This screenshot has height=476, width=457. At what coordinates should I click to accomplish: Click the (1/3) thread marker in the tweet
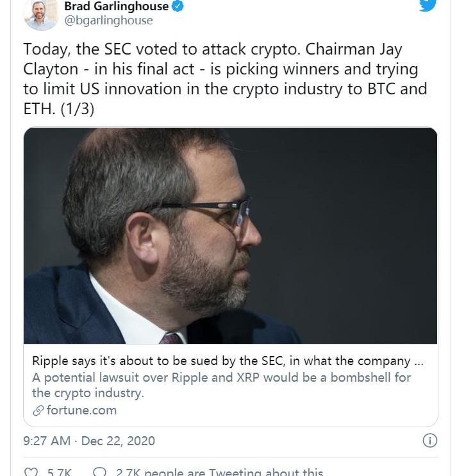(77, 109)
